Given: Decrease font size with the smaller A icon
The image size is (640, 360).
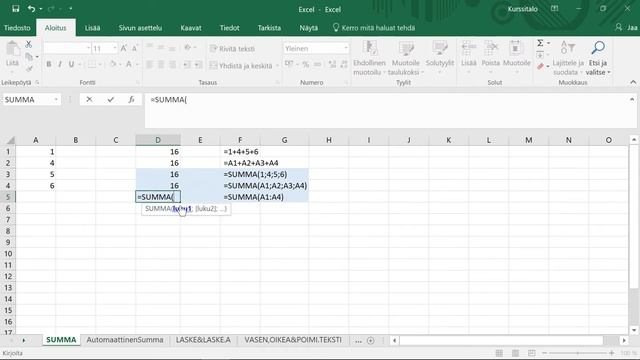Looking at the screenshot, I should [134, 49].
